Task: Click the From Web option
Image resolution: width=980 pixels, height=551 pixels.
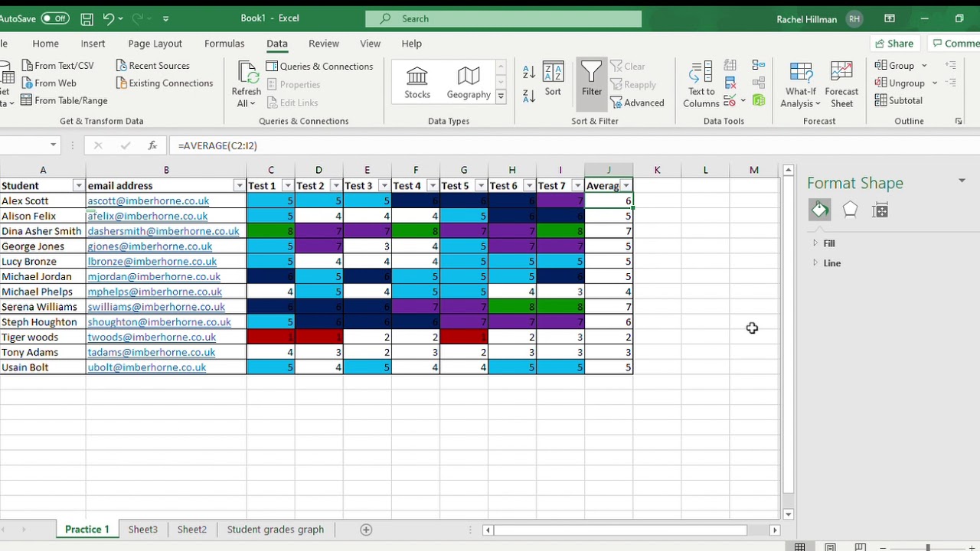Action: click(49, 83)
